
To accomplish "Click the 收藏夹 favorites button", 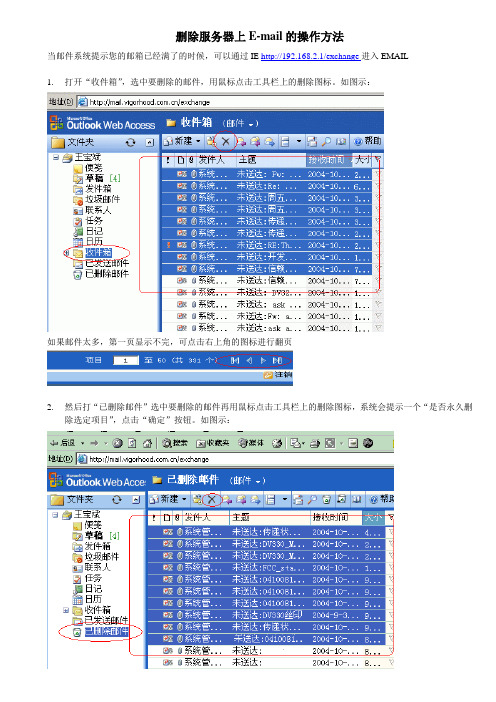I will (x=213, y=443).
